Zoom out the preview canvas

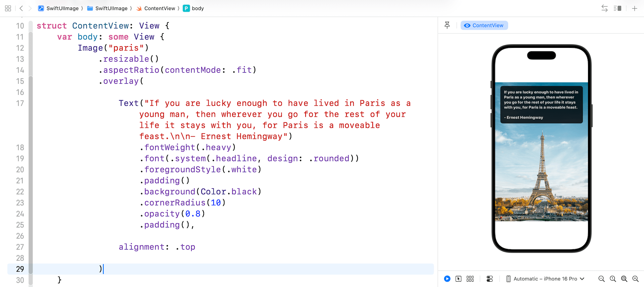point(601,279)
